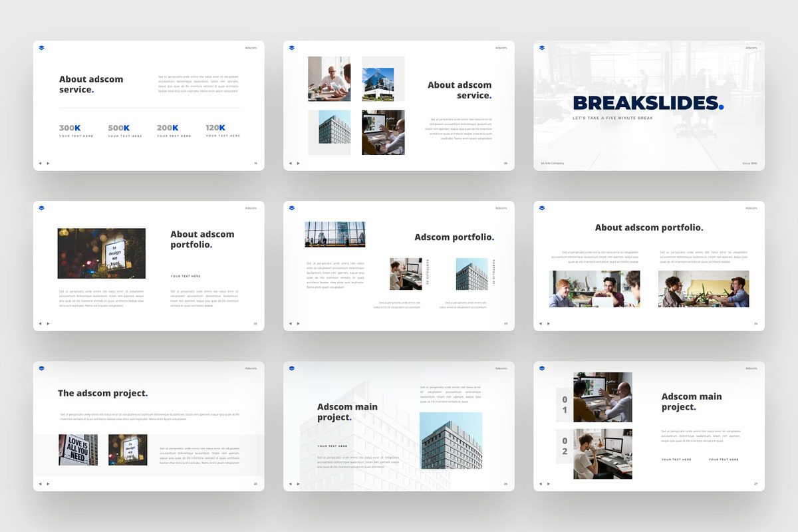Screen dimensions: 798x532
Task: Click previous arrow on 'Adscom portfolio.' slide
Action: coord(290,323)
